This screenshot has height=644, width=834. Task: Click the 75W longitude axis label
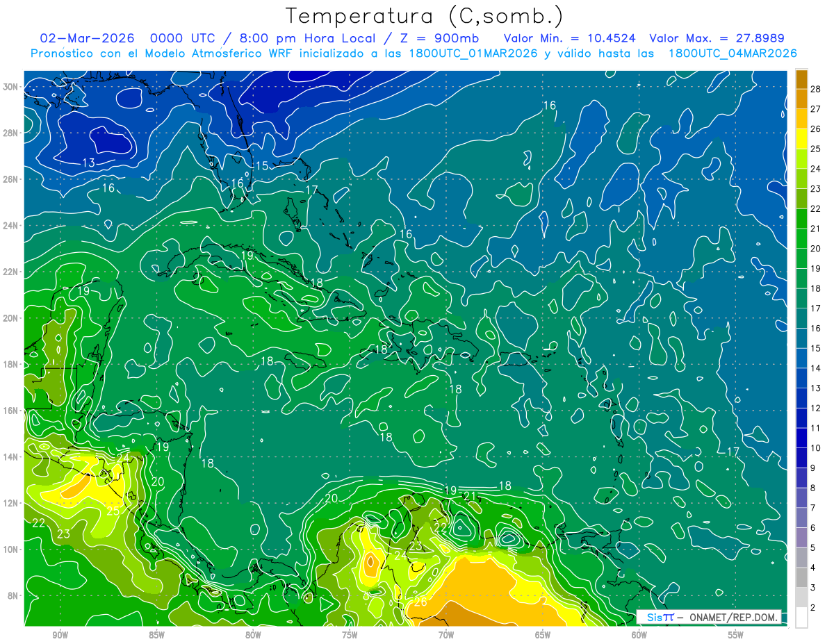(350, 634)
